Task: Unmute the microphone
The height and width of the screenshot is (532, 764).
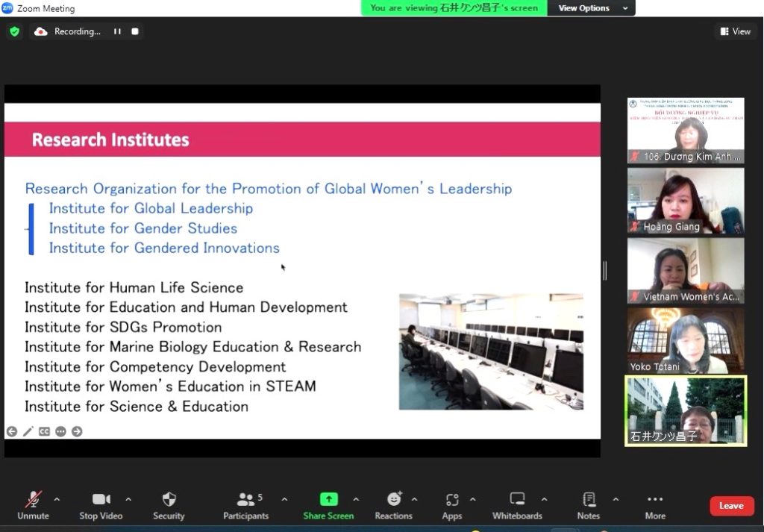Action: tap(33, 504)
